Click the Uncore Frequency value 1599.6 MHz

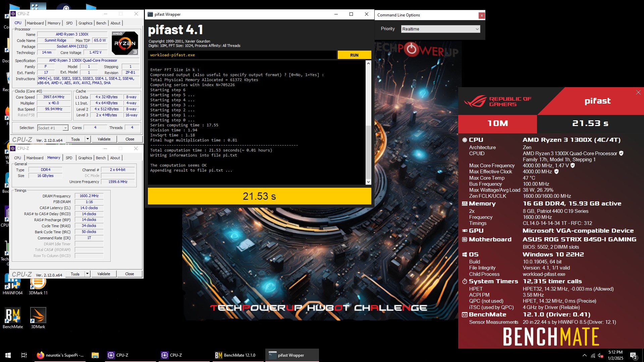pos(118,182)
